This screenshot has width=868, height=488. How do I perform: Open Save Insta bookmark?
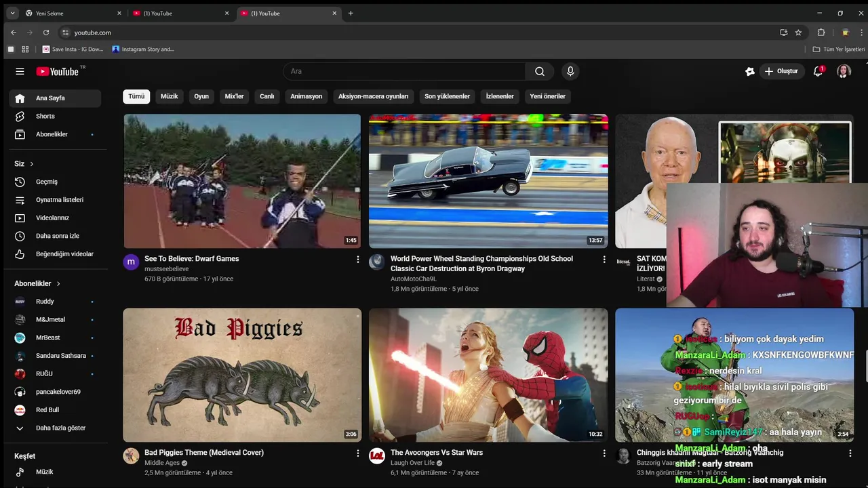(x=73, y=49)
